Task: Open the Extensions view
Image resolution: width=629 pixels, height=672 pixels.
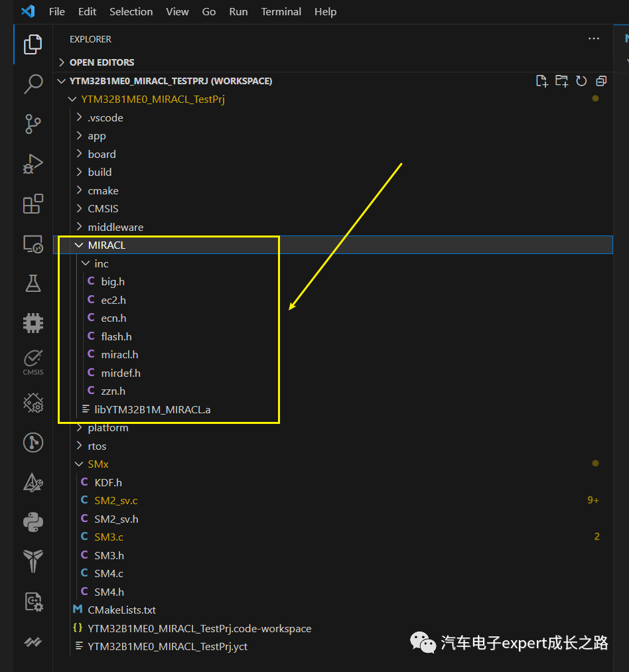Action: tap(33, 204)
